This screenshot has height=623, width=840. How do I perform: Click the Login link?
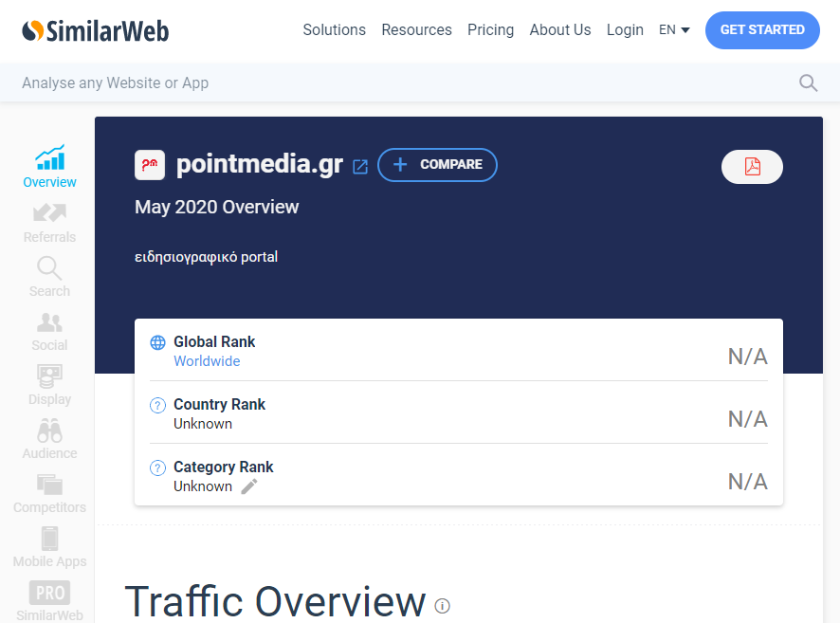point(625,30)
